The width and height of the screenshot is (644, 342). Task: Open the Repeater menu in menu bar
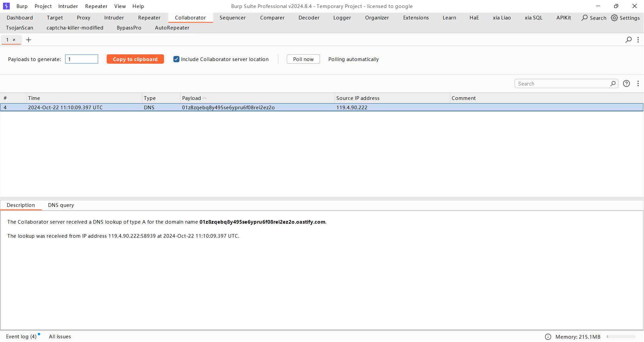tap(96, 6)
